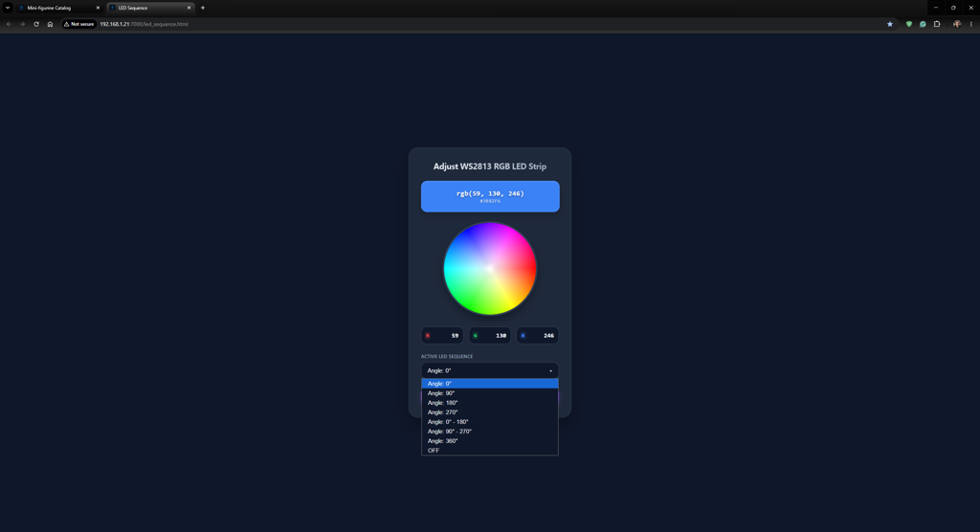Click the Not secure site warning
Image resolution: width=980 pixels, height=532 pixels.
78,24
